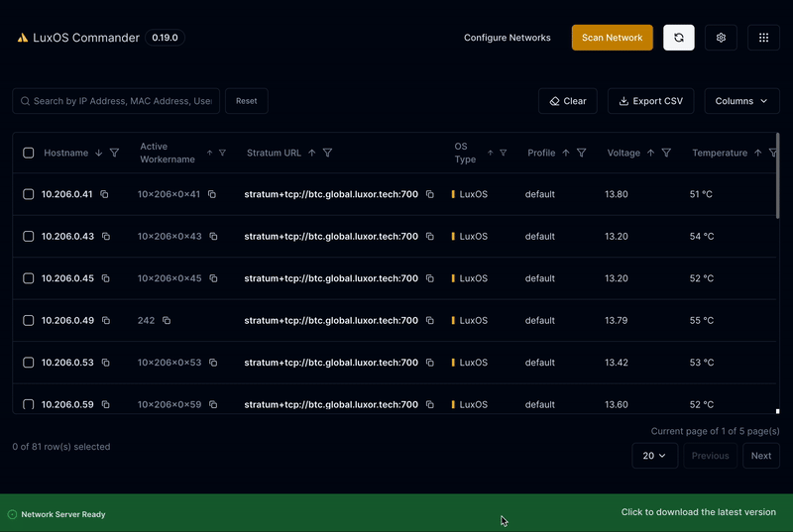Copy stratum URL in 10.206.0.49 row
This screenshot has width=793, height=532.
(430, 320)
